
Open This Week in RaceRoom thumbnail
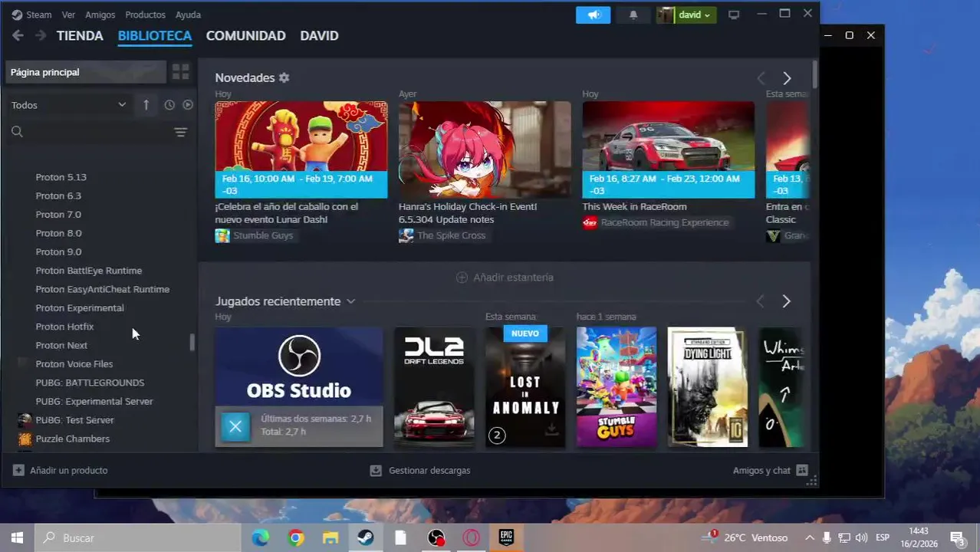(x=668, y=149)
